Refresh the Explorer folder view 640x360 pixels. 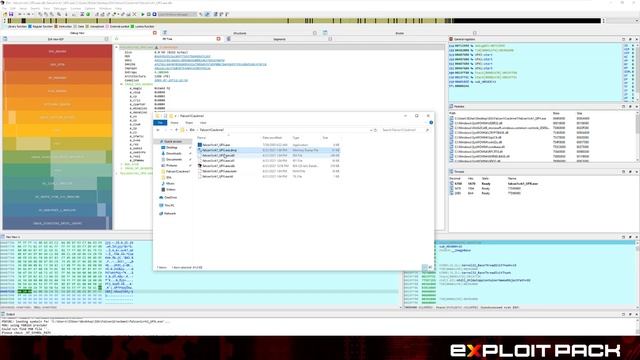tap(376, 130)
